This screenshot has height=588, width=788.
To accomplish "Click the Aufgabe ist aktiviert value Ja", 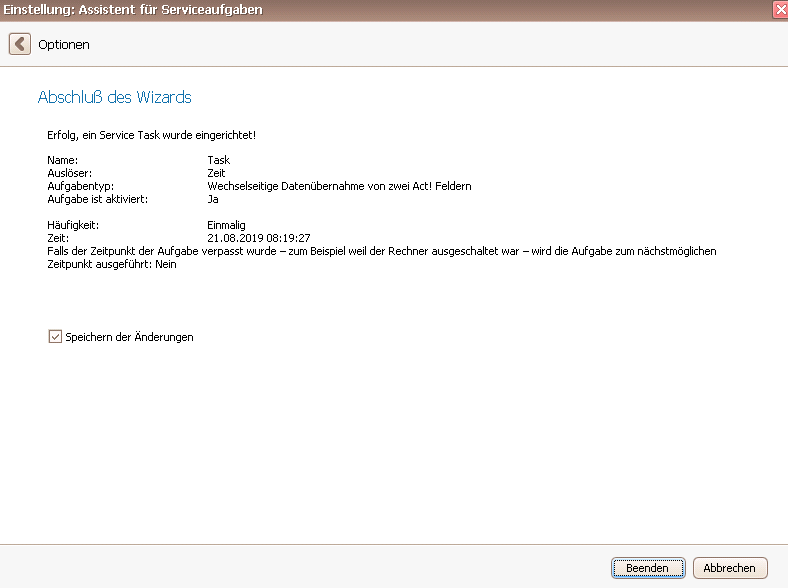I will (213, 199).
